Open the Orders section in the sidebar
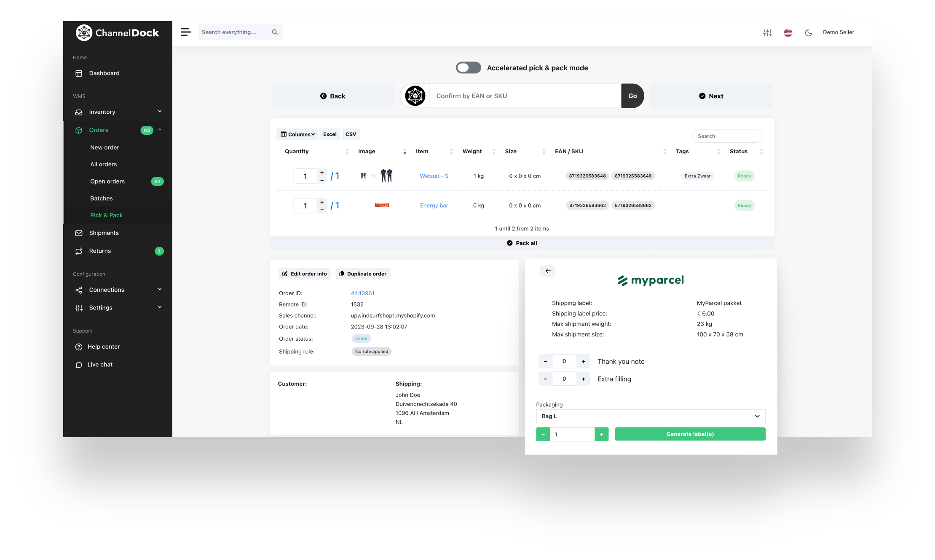The width and height of the screenshot is (935, 560). point(99,130)
